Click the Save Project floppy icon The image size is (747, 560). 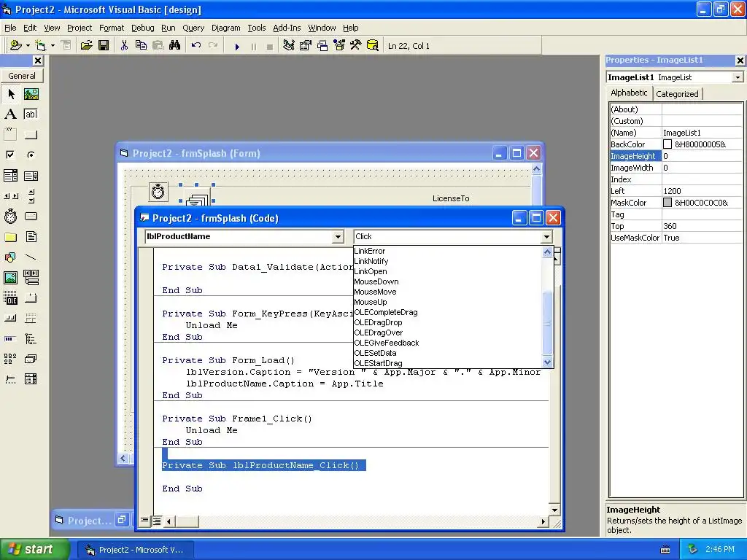(x=104, y=46)
